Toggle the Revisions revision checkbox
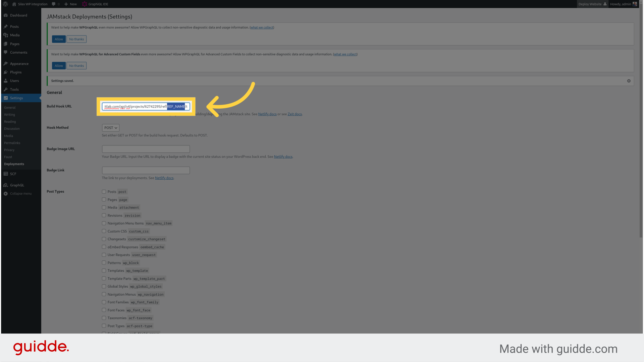Viewport: 644px width, 362px height. [x=104, y=215]
